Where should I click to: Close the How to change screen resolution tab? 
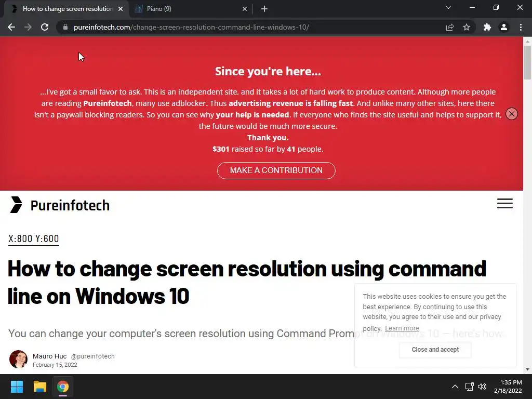pyautogui.click(x=121, y=9)
